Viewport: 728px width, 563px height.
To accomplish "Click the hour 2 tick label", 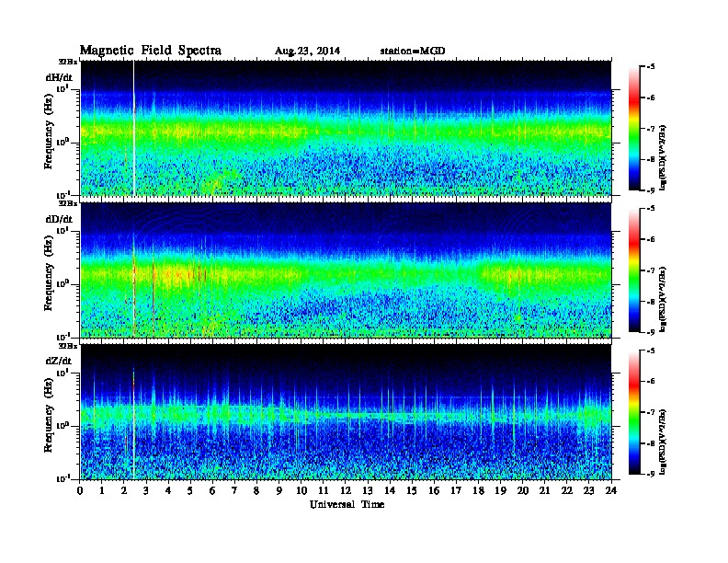I will coord(124,490).
